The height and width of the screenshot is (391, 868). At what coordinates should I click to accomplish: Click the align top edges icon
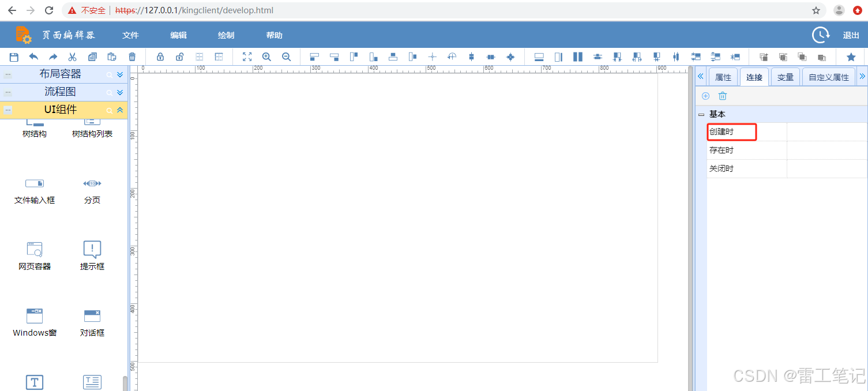click(x=354, y=57)
